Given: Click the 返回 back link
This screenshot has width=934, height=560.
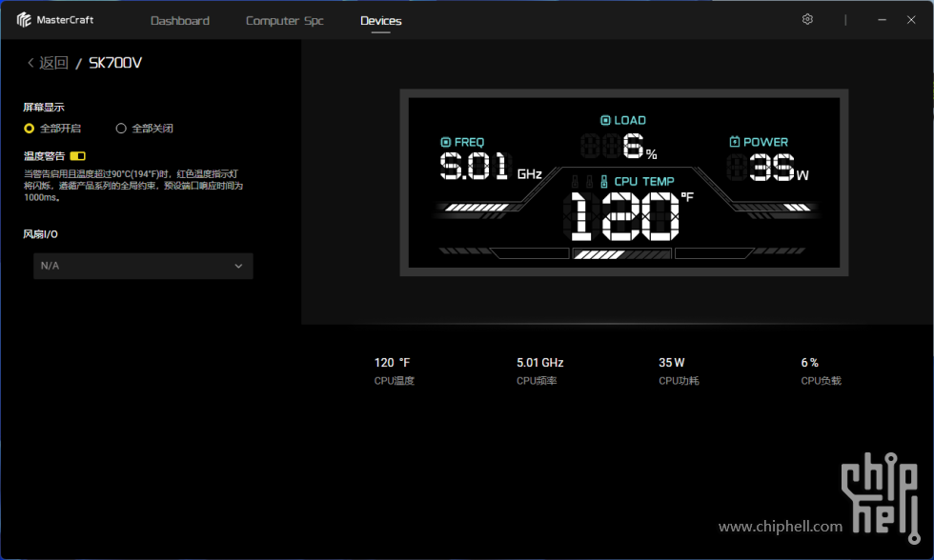Looking at the screenshot, I should point(53,63).
